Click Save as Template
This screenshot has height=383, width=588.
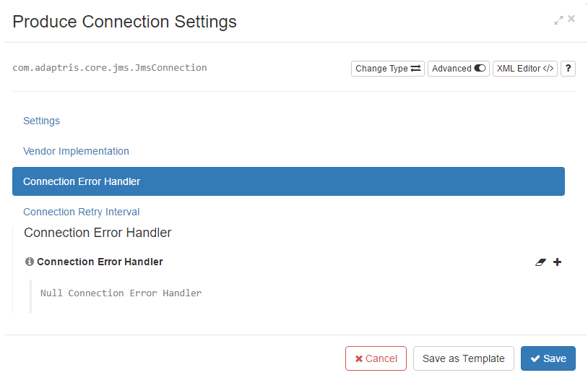(x=464, y=358)
